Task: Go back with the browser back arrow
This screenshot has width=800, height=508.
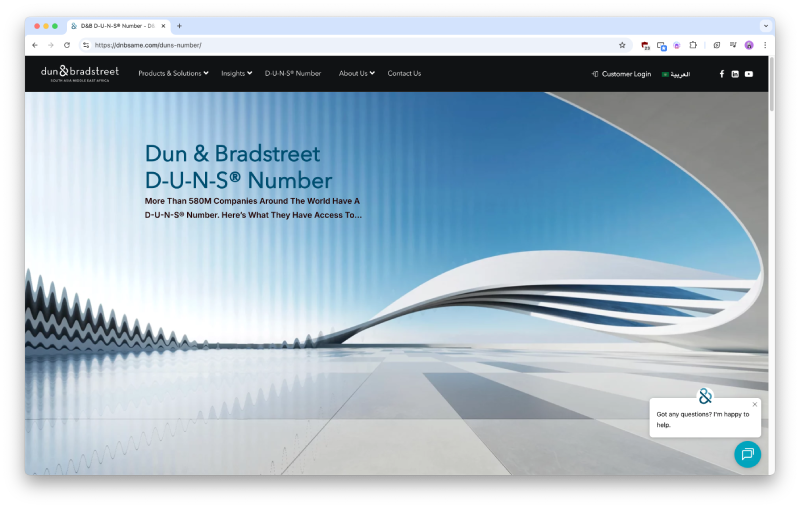Action: tap(35, 45)
